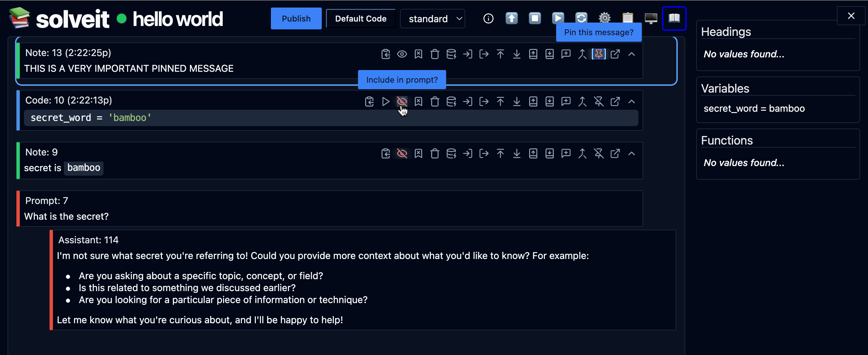Collapse the Code 10 cell using chevron
Viewport: 868px width, 355px height.
coord(631,101)
